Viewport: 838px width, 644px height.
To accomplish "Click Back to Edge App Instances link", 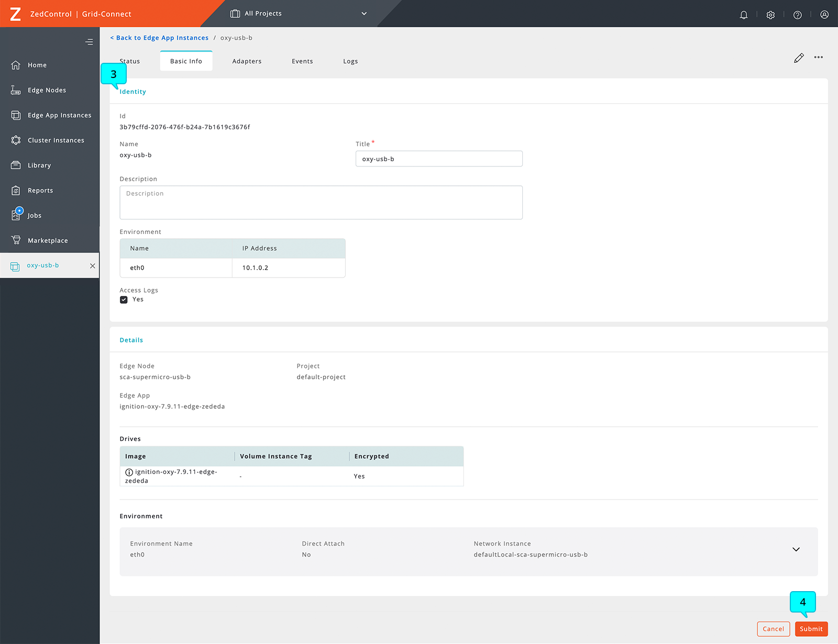I will 159,38.
